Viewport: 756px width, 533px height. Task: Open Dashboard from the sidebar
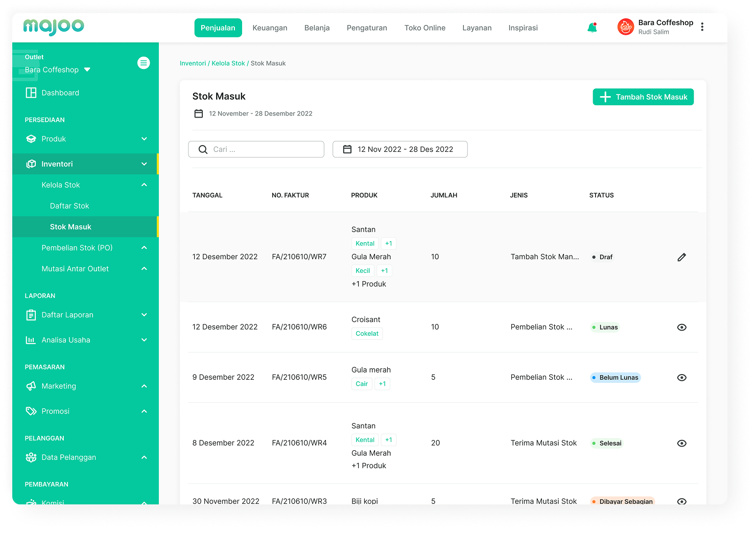(x=60, y=92)
